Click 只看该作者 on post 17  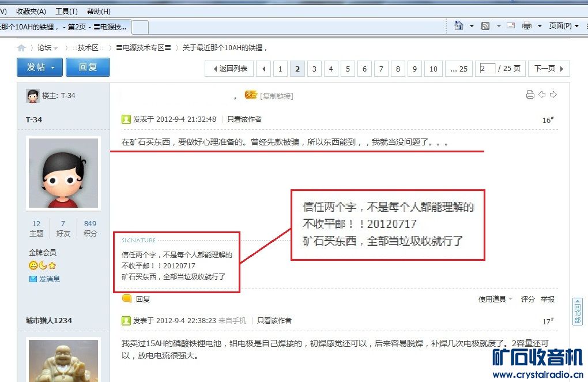pos(274,320)
